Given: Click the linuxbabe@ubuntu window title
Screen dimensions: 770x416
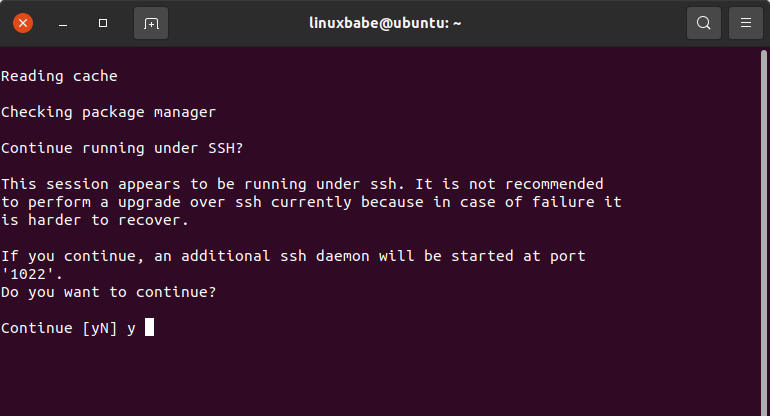Looking at the screenshot, I should (x=384, y=22).
